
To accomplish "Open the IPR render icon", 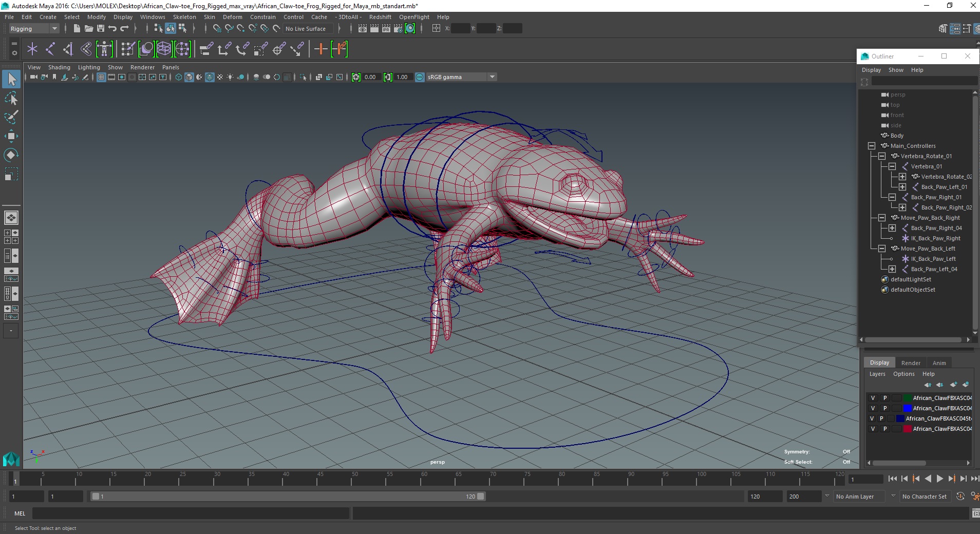I will (x=386, y=29).
